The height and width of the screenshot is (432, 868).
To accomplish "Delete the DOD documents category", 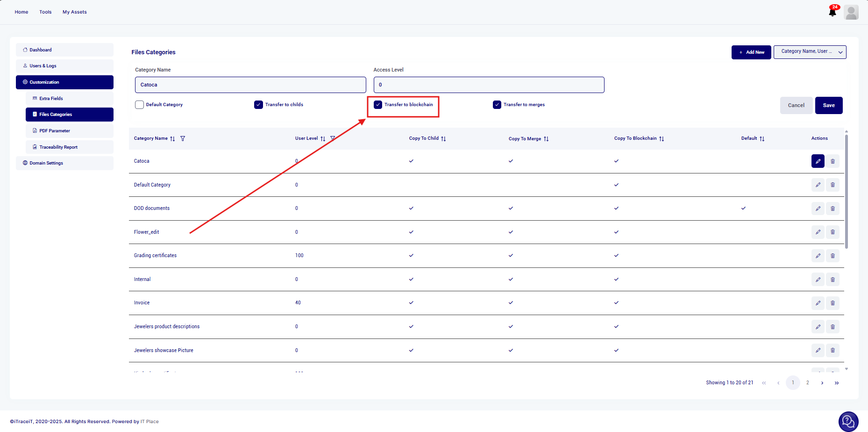I will (x=832, y=209).
